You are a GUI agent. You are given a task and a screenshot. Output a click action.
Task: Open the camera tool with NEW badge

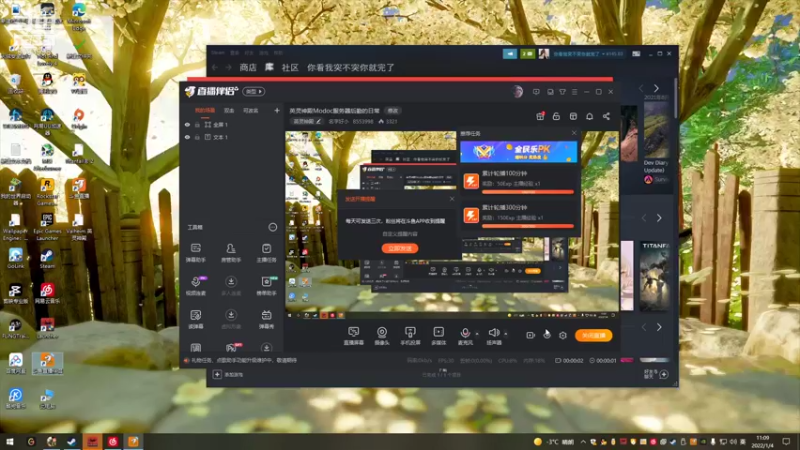[x=266, y=286]
